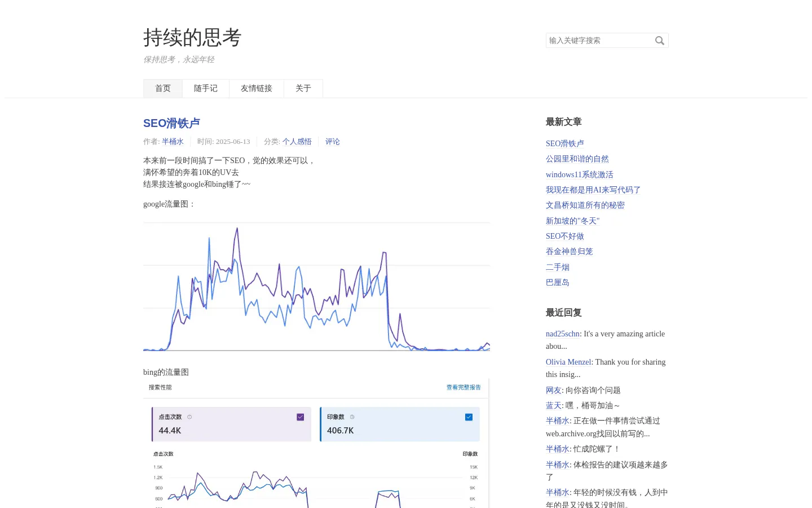Open recent post 我现在都是用AI来写代码了
Image resolution: width=812 pixels, height=508 pixels.
(593, 190)
